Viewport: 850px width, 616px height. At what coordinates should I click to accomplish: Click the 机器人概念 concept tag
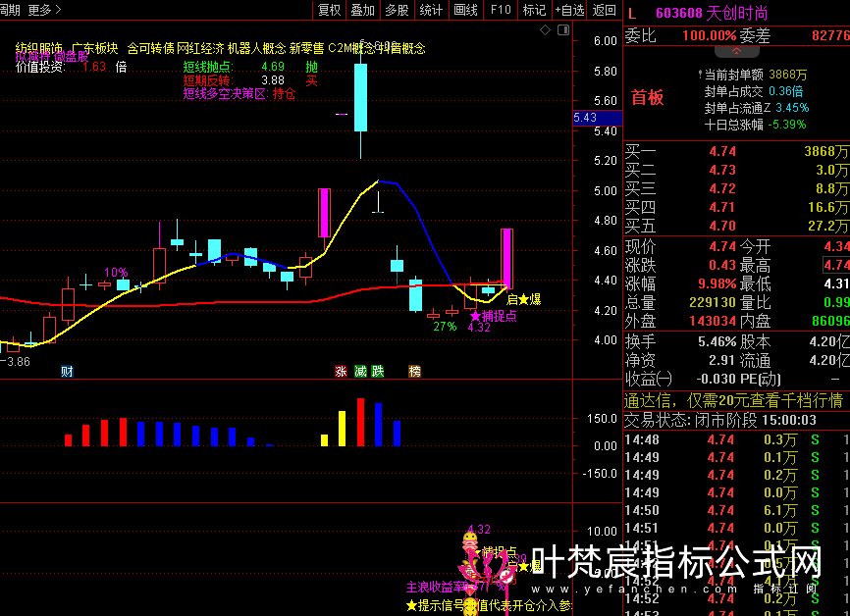click(256, 48)
